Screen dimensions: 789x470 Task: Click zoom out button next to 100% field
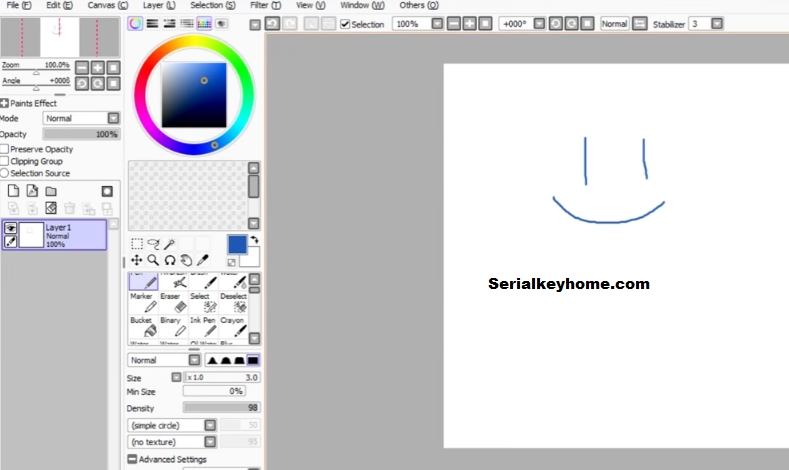click(453, 24)
